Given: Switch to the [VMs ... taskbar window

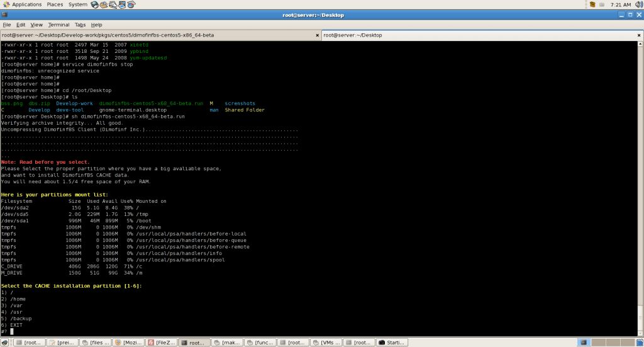Looking at the screenshot, I should coord(326,342).
